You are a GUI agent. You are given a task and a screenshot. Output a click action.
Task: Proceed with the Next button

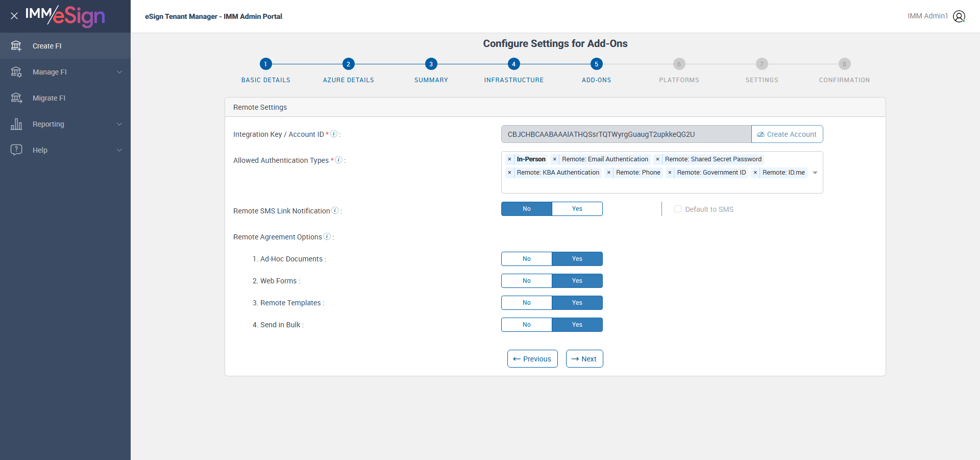[x=584, y=358]
